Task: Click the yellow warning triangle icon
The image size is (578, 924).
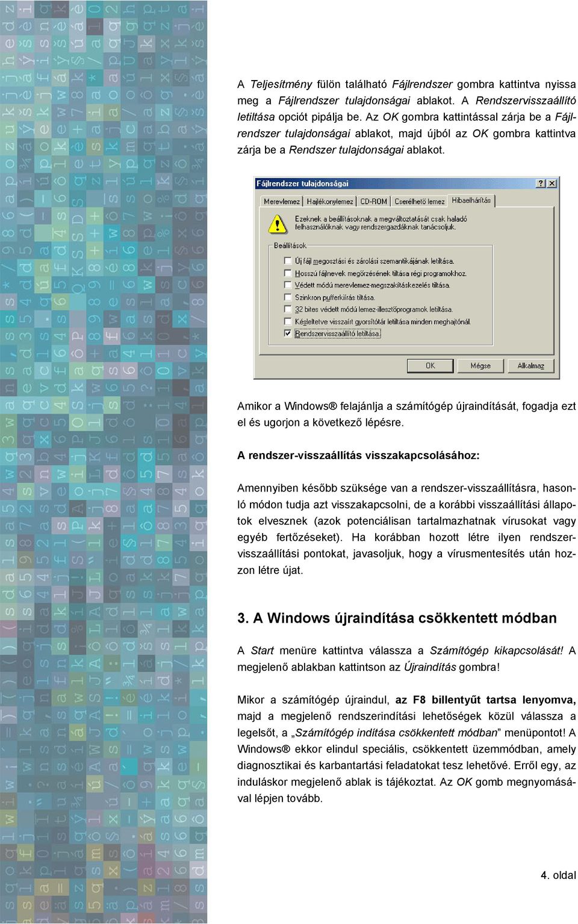Action: (277, 224)
